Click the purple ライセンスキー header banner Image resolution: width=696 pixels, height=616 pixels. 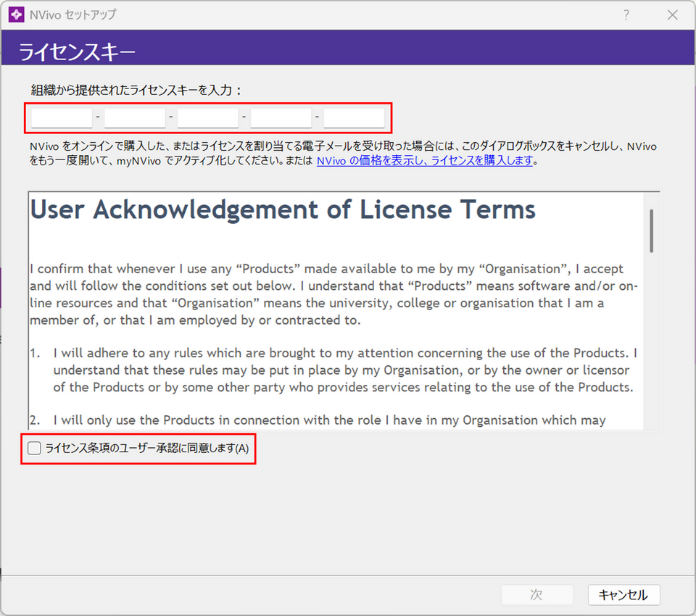[x=348, y=51]
